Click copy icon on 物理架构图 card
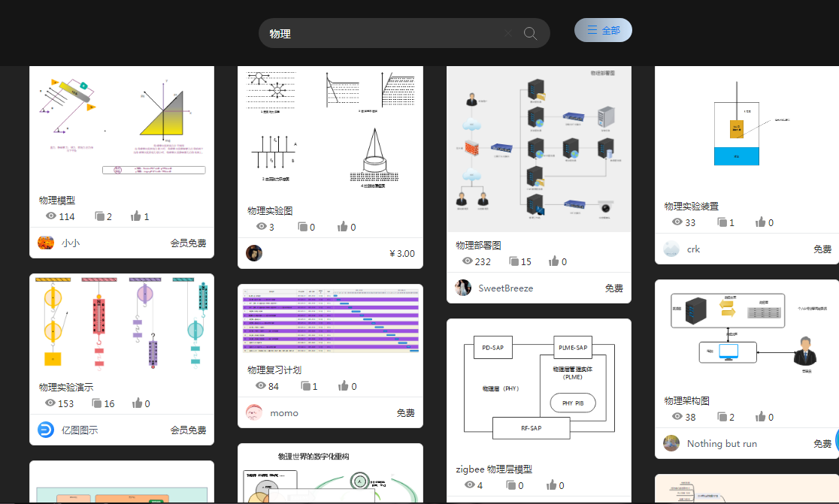Screen dimensions: 839x504 click(722, 416)
